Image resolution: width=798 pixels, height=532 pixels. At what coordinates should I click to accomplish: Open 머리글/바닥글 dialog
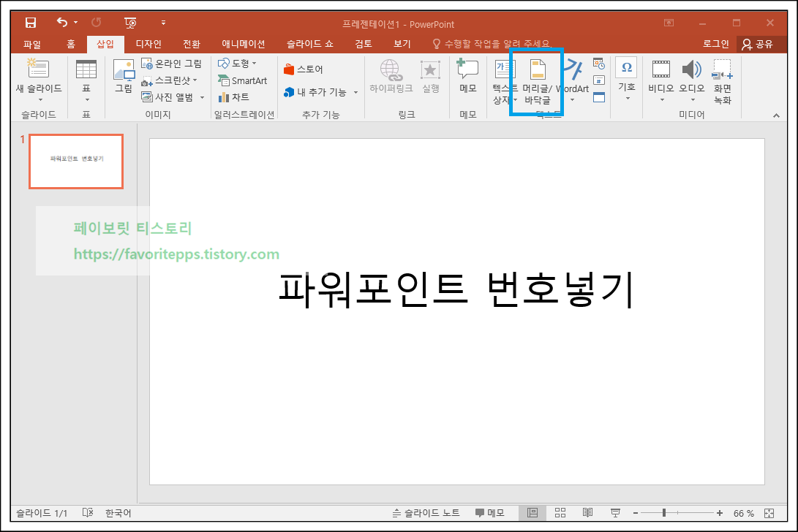(x=538, y=81)
